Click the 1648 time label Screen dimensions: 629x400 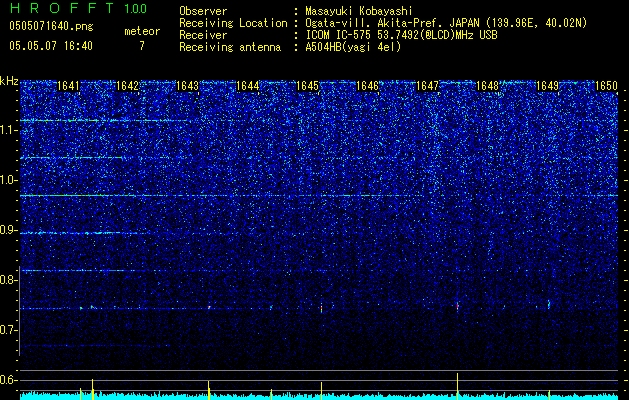click(487, 86)
